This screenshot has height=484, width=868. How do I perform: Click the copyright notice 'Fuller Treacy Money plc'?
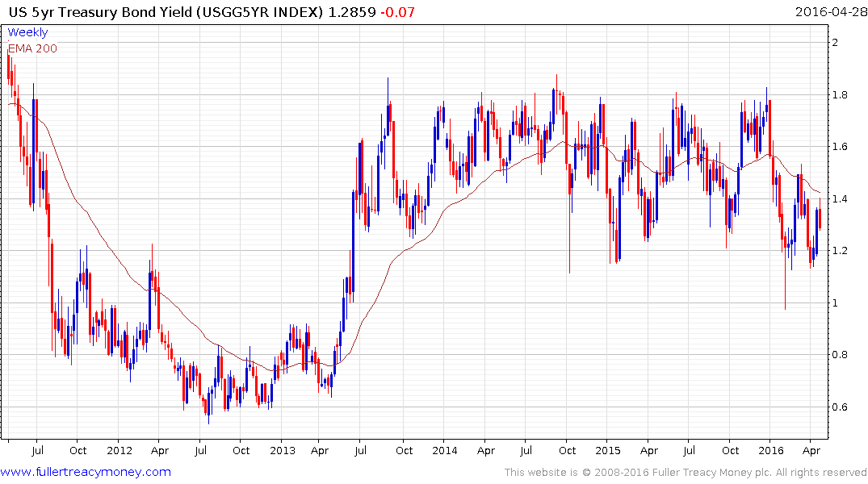(x=711, y=473)
